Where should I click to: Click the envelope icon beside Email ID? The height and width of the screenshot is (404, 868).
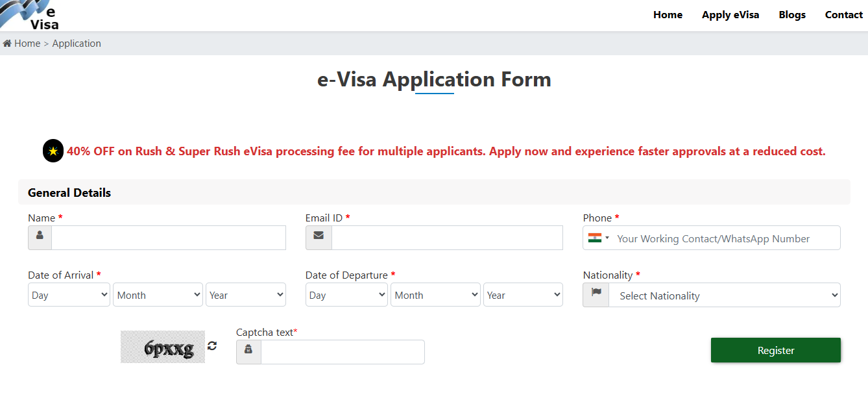tap(319, 238)
